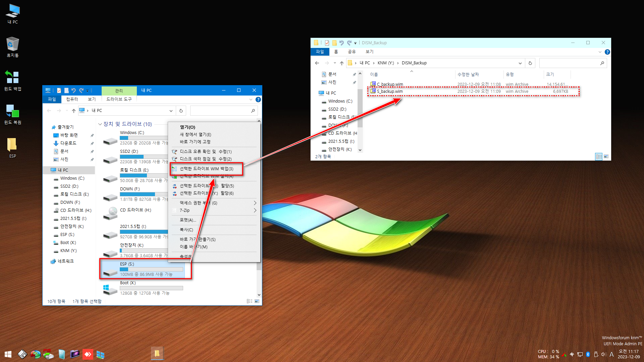Click the help icon in DISM_Backup window

607,52
